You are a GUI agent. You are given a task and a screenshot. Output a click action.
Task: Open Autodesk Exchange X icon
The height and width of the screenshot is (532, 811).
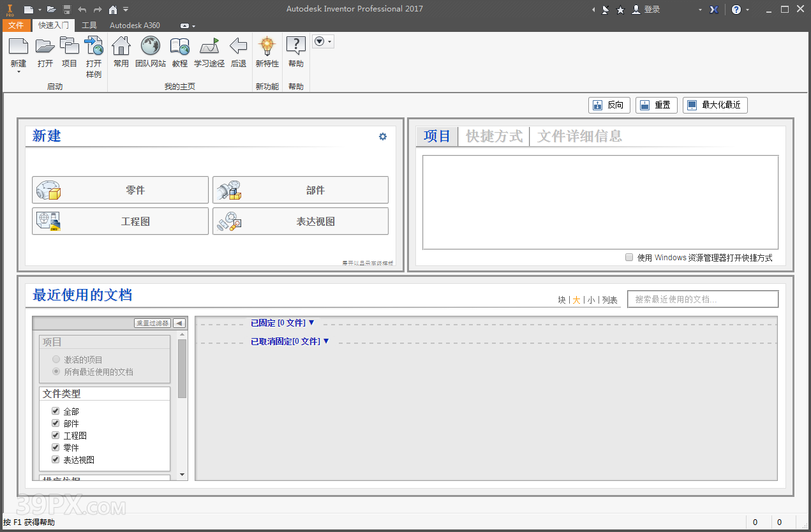click(714, 10)
